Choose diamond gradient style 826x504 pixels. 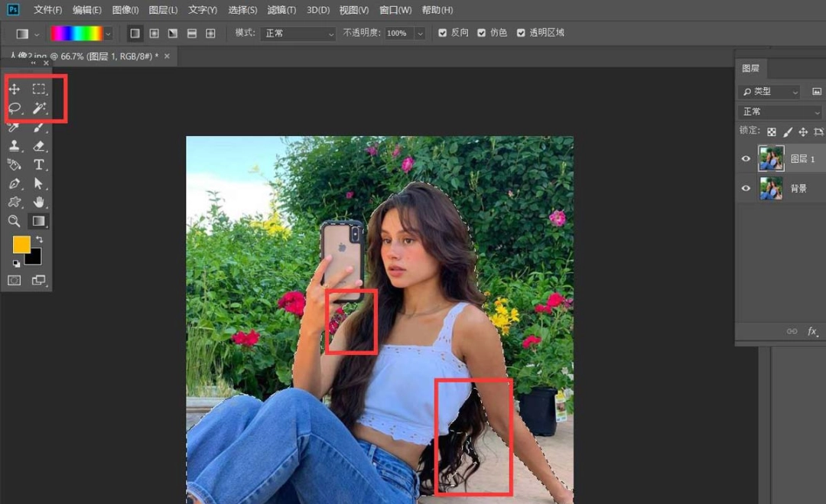tap(211, 33)
